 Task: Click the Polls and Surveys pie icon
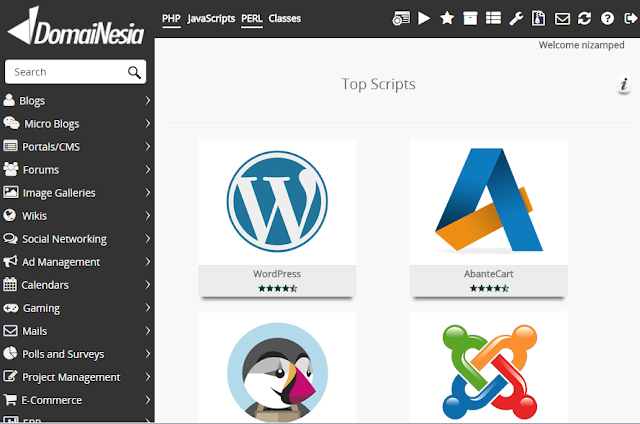pyautogui.click(x=10, y=353)
